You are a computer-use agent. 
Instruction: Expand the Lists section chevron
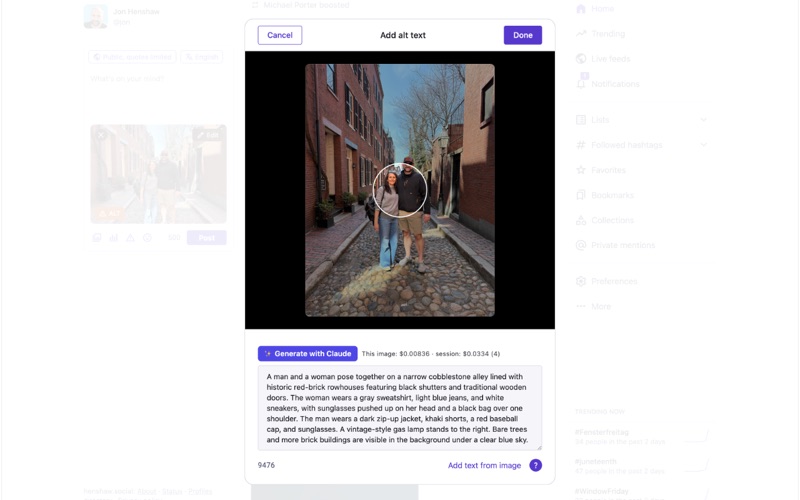coord(704,120)
